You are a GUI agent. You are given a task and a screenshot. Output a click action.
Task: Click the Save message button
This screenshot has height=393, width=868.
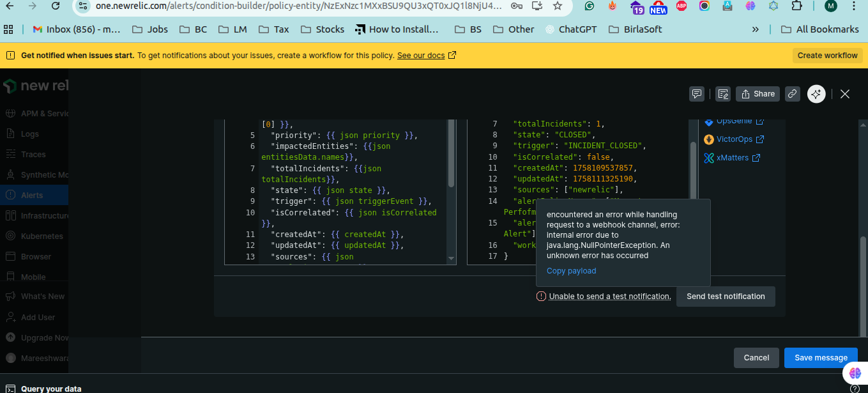coord(821,358)
